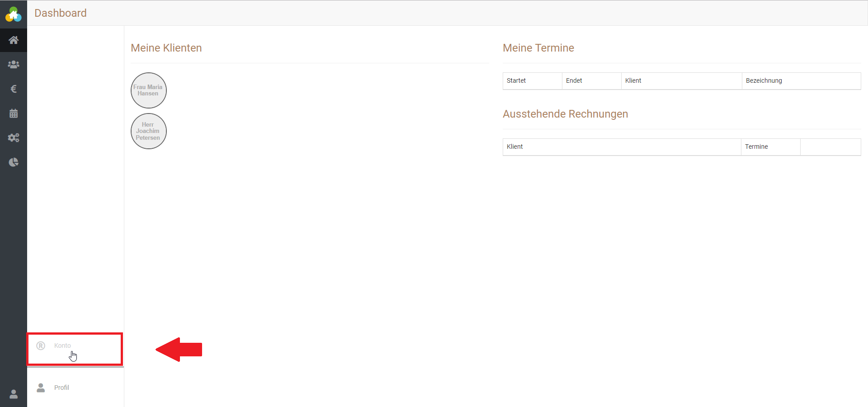Open the clients group icon in sidebar
Screen dimensions: 868x407
(14, 65)
